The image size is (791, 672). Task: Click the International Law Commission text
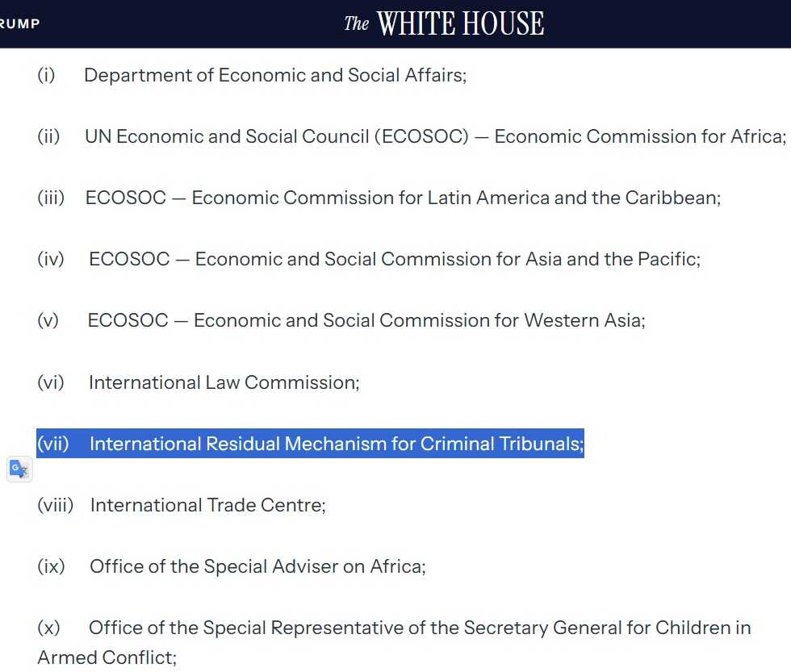pos(224,382)
